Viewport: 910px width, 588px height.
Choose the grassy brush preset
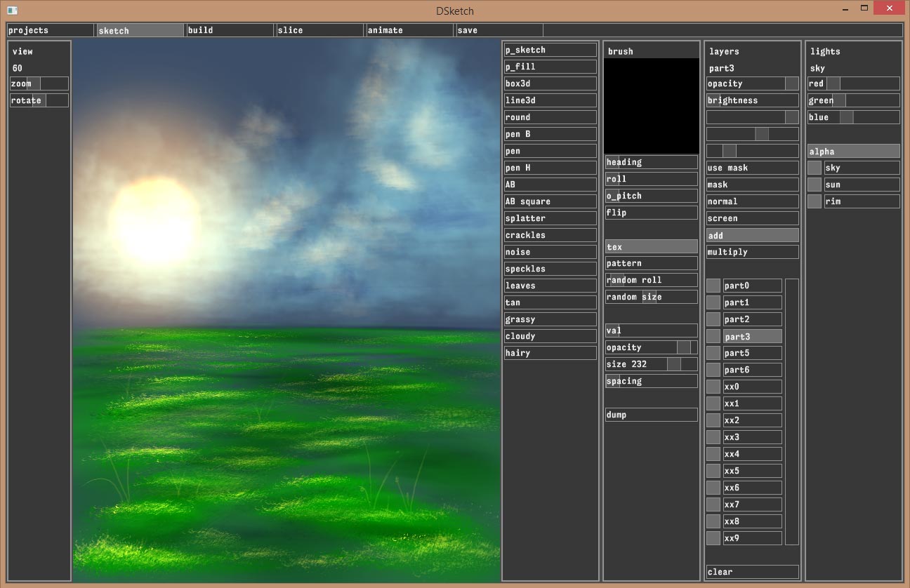550,319
